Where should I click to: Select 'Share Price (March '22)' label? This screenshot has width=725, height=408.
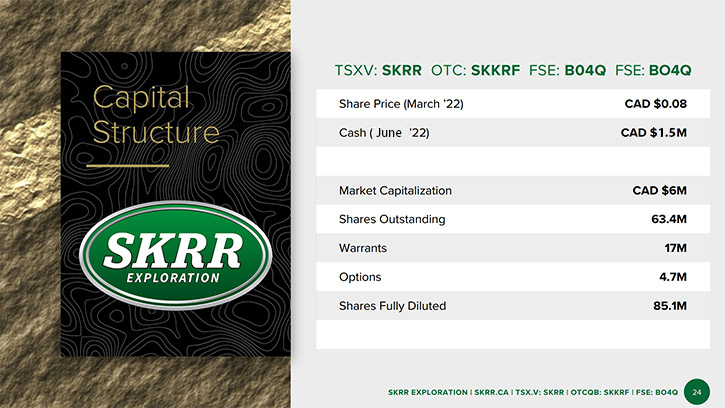pyautogui.click(x=401, y=104)
